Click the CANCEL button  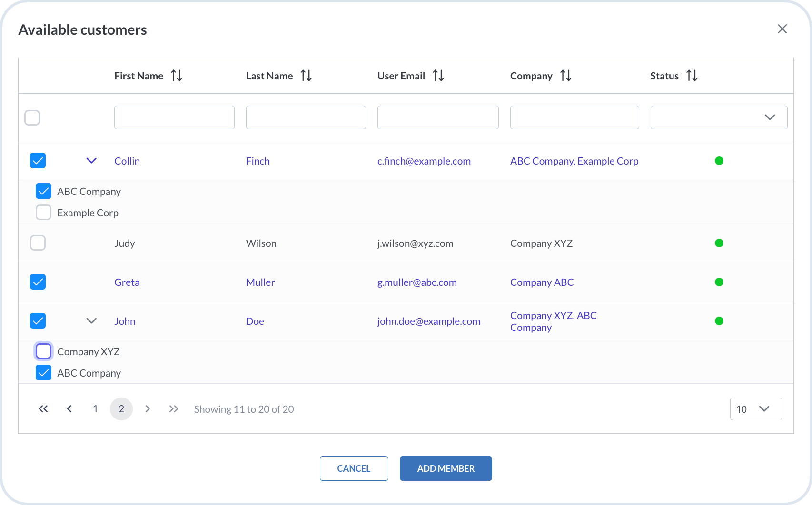point(354,468)
